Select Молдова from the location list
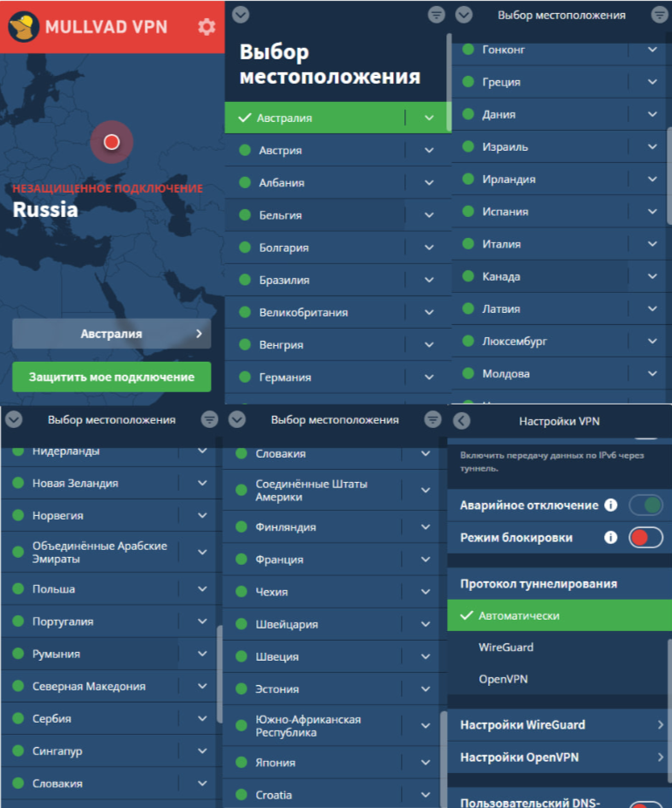Screen dimensions: 672x808 pyautogui.click(x=540, y=374)
